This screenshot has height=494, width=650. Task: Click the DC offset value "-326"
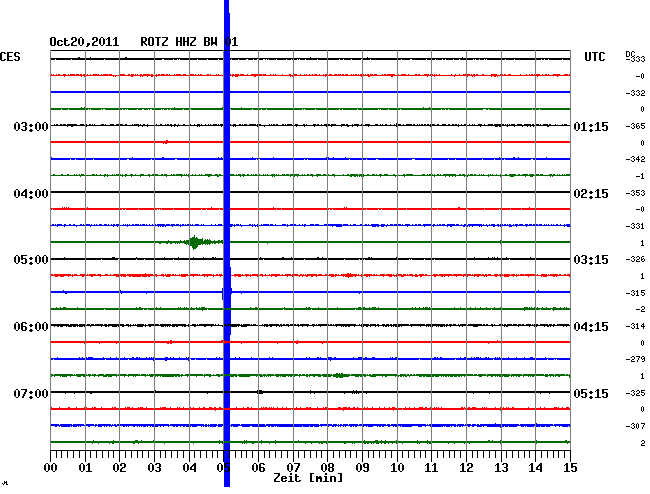click(635, 259)
